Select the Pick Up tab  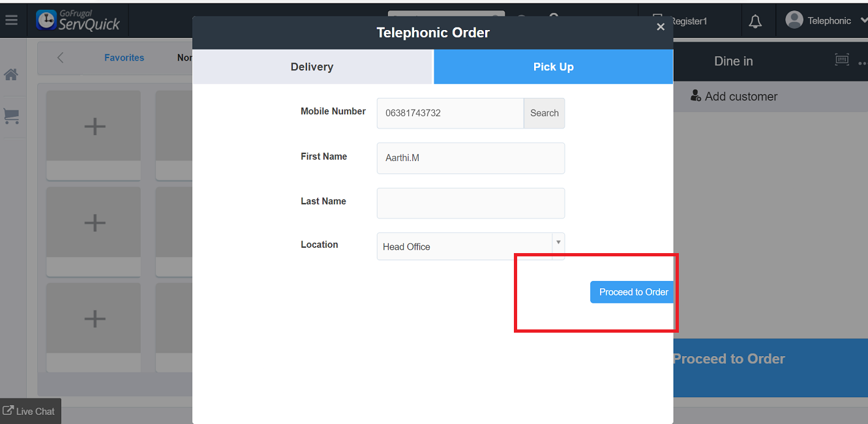553,67
